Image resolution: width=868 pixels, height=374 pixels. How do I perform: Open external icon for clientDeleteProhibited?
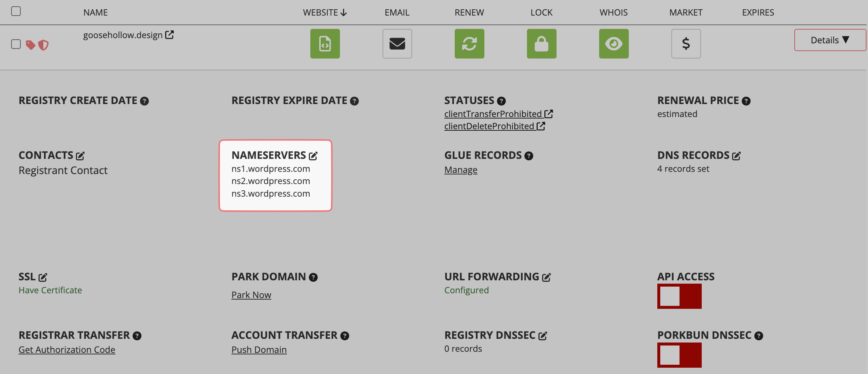tap(541, 126)
